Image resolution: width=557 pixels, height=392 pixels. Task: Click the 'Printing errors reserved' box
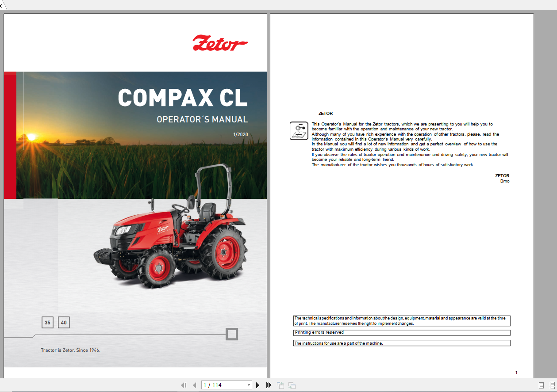pyautogui.click(x=402, y=333)
